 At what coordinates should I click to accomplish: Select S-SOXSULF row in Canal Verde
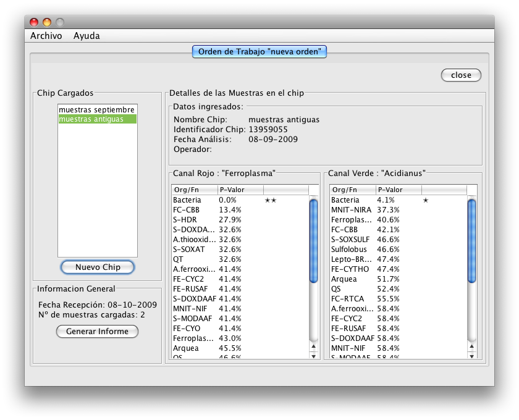pyautogui.click(x=399, y=240)
